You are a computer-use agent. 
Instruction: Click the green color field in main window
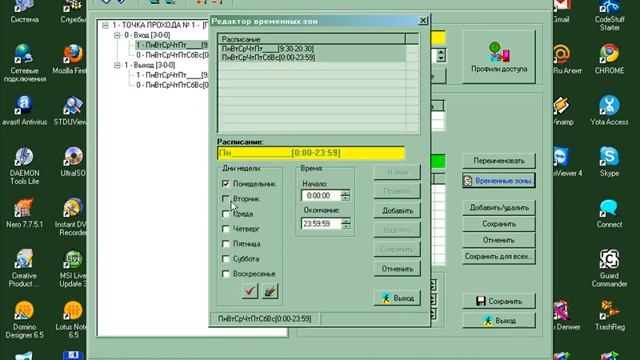click(438, 161)
